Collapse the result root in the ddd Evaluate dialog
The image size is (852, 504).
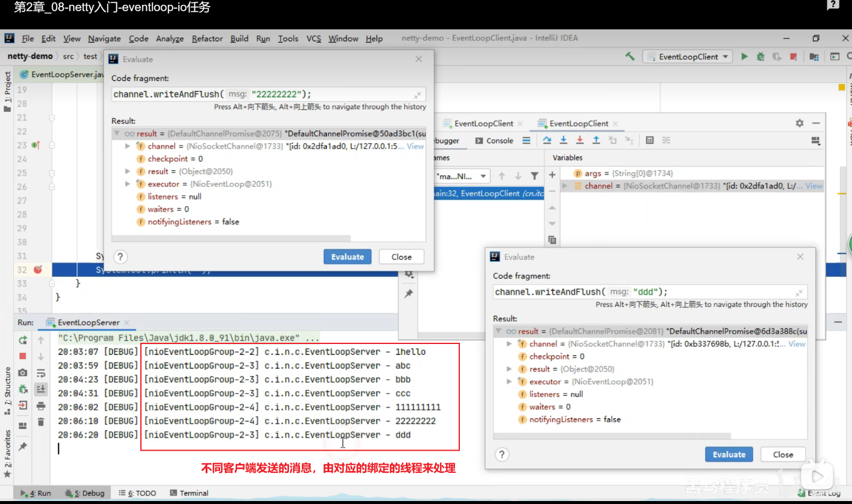click(x=498, y=331)
